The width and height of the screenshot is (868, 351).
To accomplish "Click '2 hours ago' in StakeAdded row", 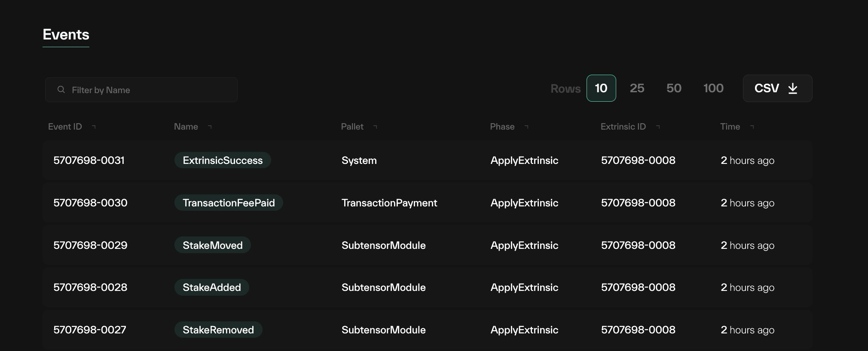I will 748,287.
